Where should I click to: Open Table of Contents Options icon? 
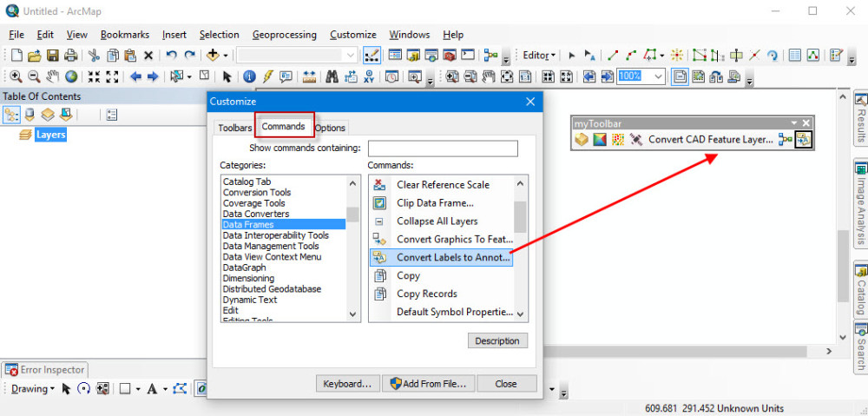click(x=111, y=115)
